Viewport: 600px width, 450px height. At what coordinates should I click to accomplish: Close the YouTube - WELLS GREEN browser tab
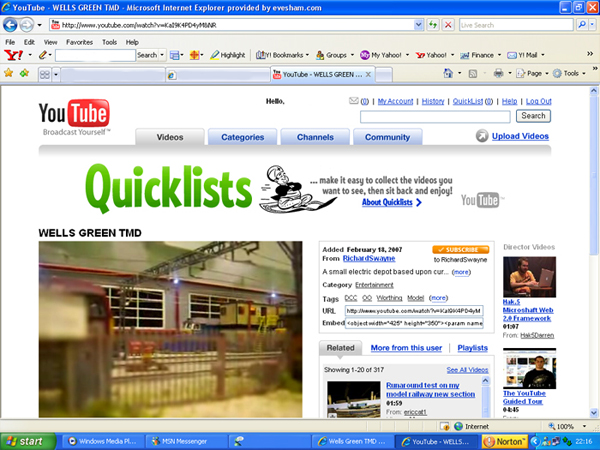click(x=368, y=74)
